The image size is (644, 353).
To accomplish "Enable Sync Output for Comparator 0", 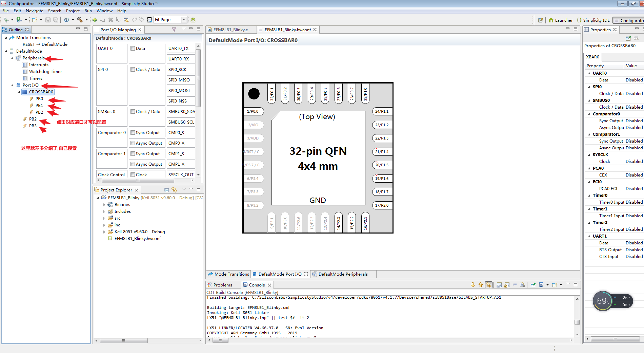I will [x=133, y=132].
